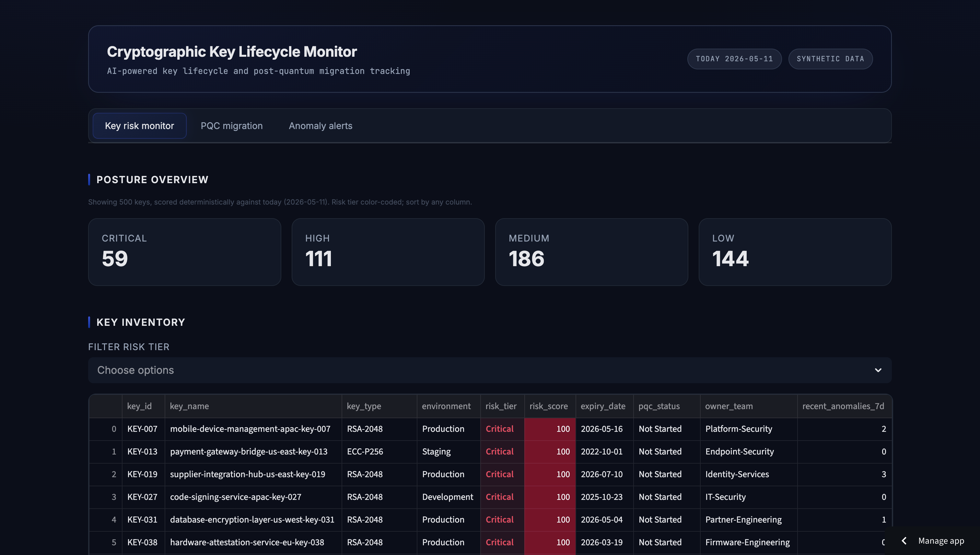Click row index 0 cell
The height and width of the screenshot is (555, 980).
point(106,429)
